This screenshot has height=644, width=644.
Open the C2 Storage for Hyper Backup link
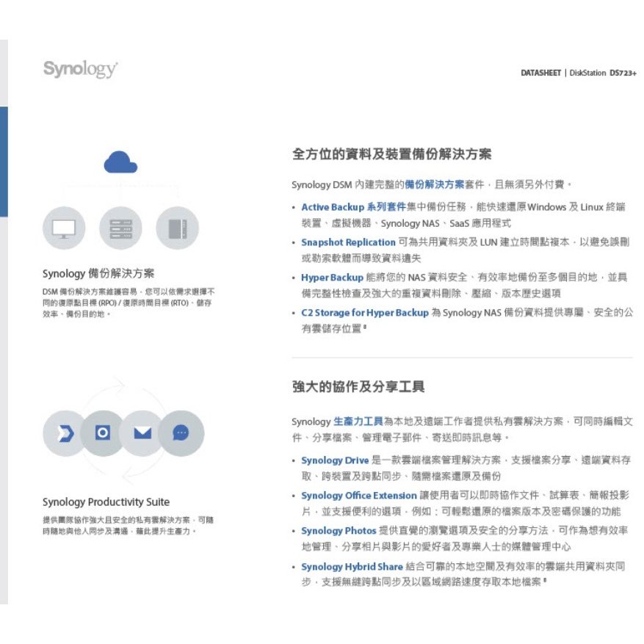[365, 313]
